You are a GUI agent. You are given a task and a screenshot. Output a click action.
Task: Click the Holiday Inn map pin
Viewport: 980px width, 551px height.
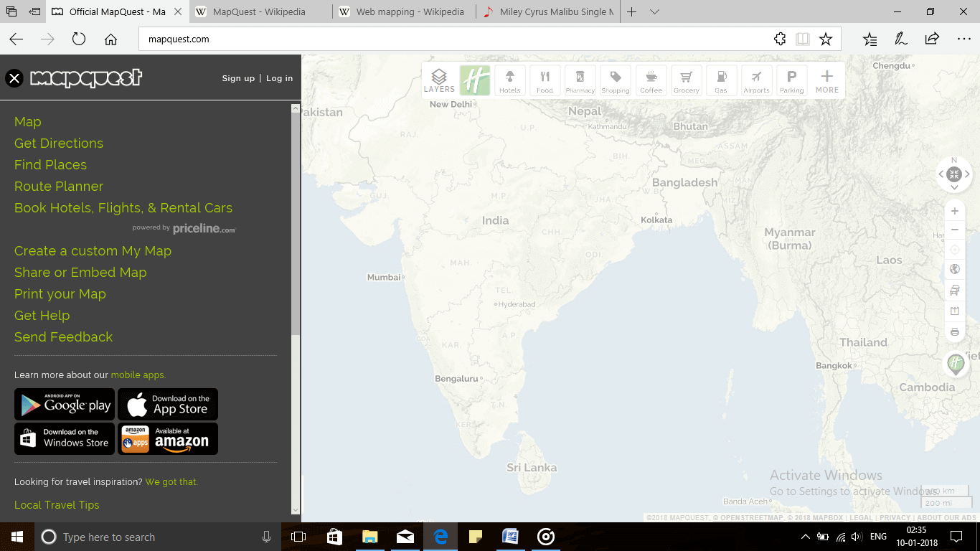point(955,364)
